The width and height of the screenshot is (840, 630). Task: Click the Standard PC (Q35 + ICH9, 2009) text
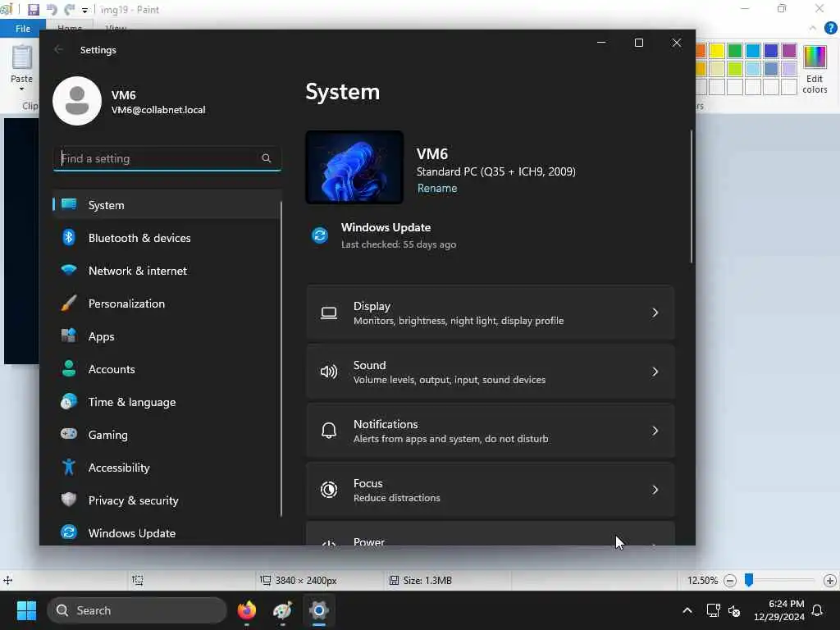[x=496, y=171]
